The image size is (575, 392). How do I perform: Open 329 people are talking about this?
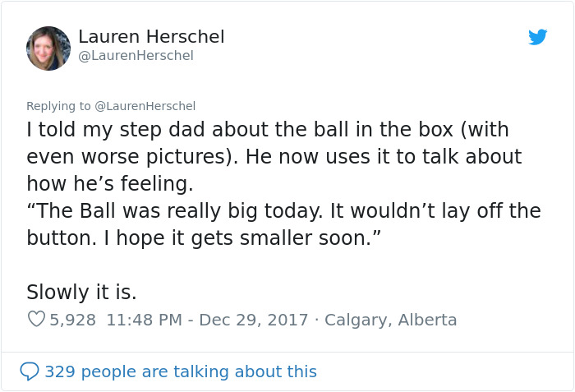coord(181,371)
